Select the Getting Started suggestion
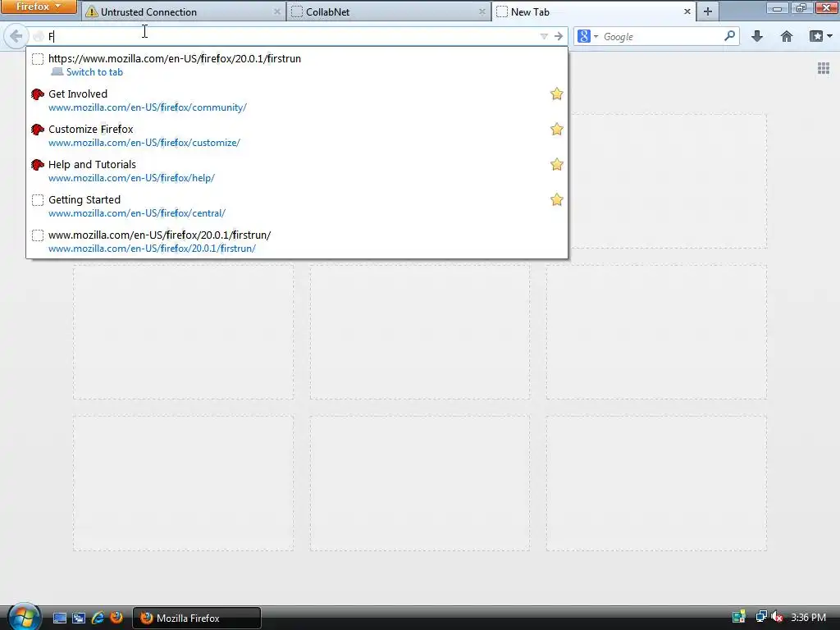This screenshot has width=840, height=630. point(297,206)
